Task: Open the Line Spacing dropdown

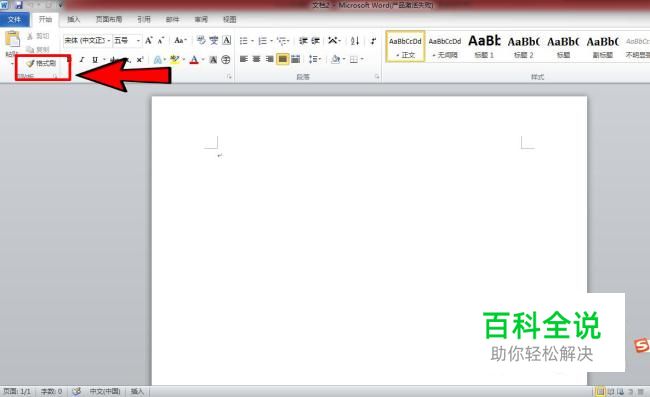Action: click(315, 59)
